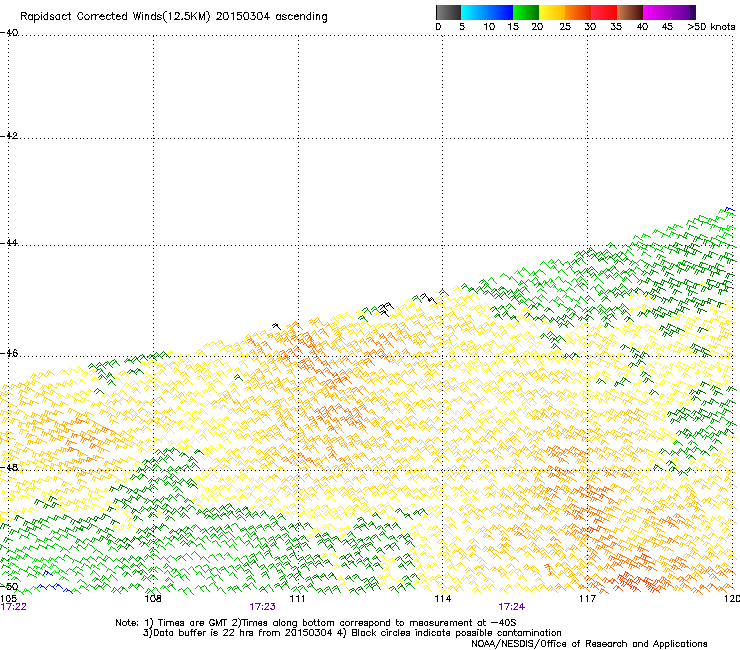Click the longitude label '114'
The image size is (740, 650).
tap(442, 598)
